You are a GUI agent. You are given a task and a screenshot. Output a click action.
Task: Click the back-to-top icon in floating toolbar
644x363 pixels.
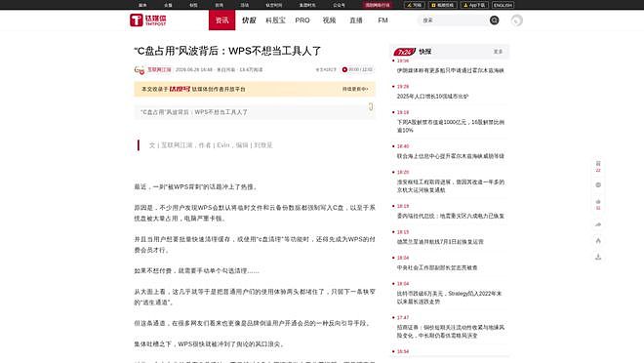(598, 241)
